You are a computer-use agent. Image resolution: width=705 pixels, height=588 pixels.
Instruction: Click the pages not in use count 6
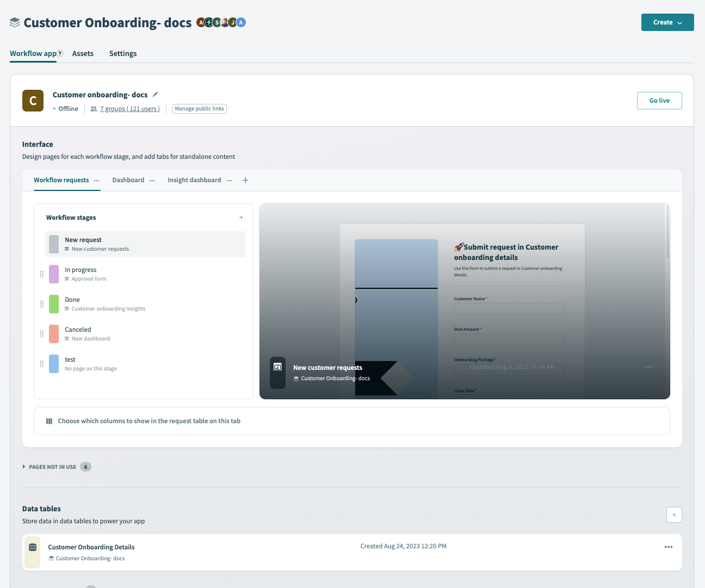coord(85,467)
